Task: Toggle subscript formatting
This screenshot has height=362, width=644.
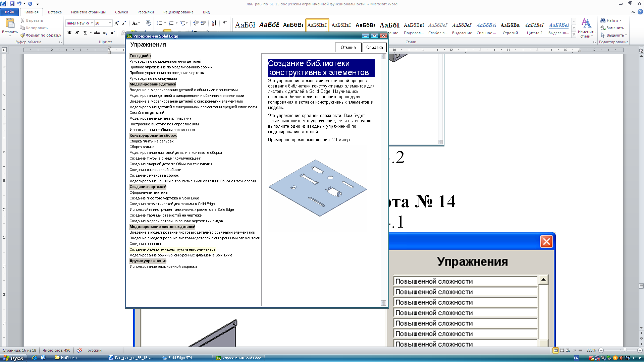Action: [105, 33]
